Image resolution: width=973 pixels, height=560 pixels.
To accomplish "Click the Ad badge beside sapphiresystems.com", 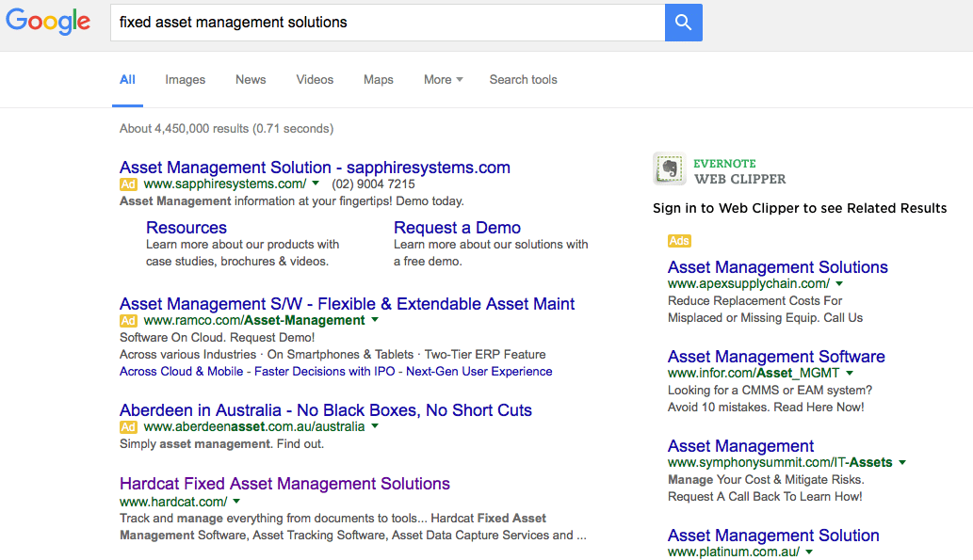I will 128,184.
